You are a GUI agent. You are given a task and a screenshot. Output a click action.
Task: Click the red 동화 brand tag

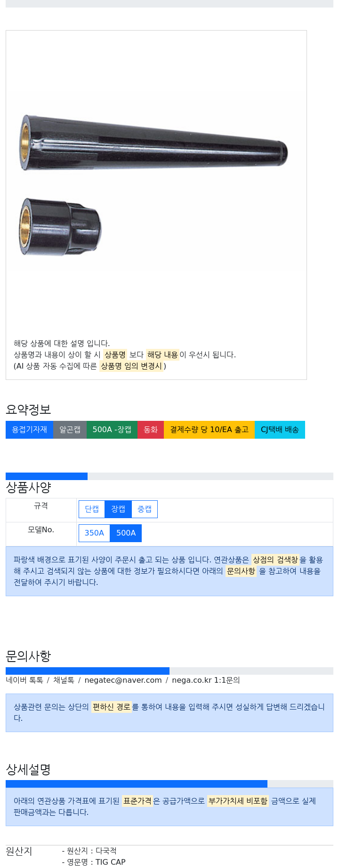(151, 430)
